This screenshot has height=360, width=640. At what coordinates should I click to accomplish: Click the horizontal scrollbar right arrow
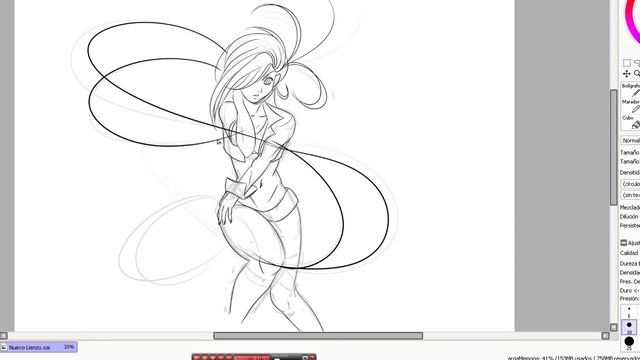coord(605,336)
